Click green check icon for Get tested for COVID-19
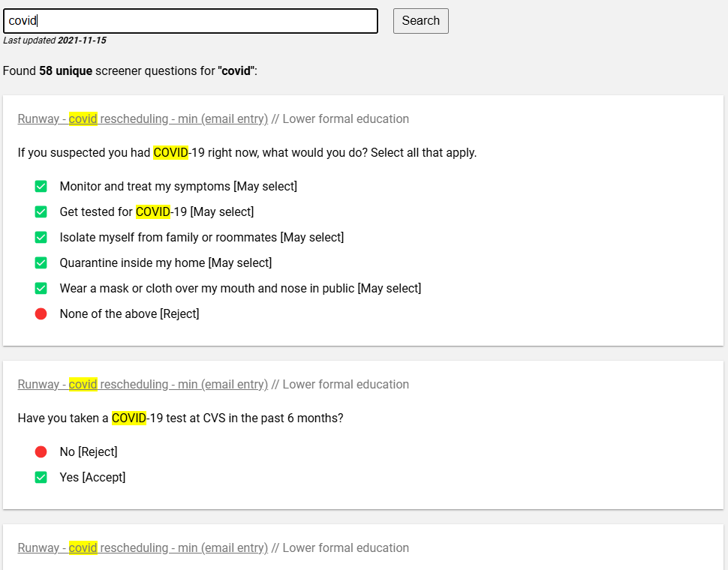Image resolution: width=728 pixels, height=570 pixels. [x=41, y=212]
